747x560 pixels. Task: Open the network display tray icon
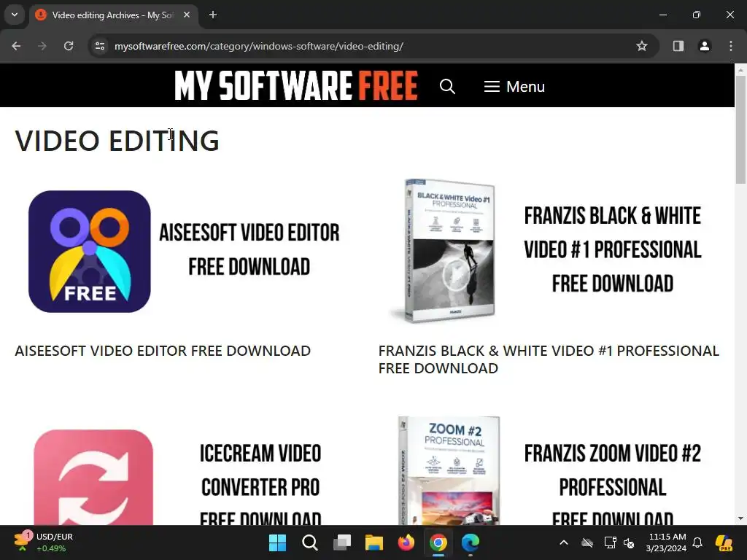point(611,542)
